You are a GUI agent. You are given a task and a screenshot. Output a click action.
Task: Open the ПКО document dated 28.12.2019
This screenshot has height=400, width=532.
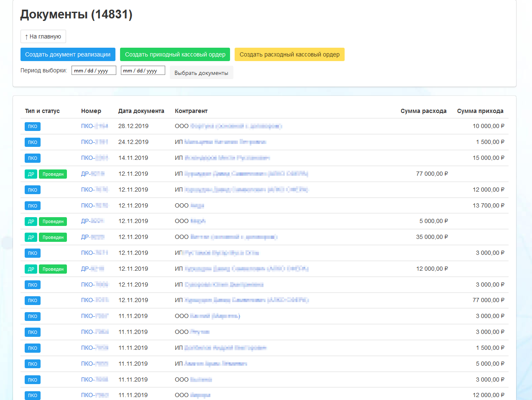(x=95, y=126)
